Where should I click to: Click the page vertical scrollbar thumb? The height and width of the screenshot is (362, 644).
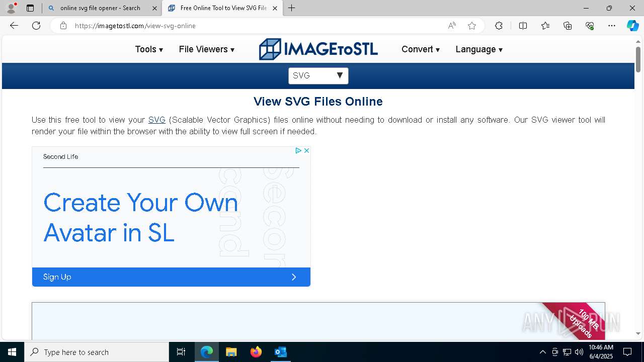638,59
